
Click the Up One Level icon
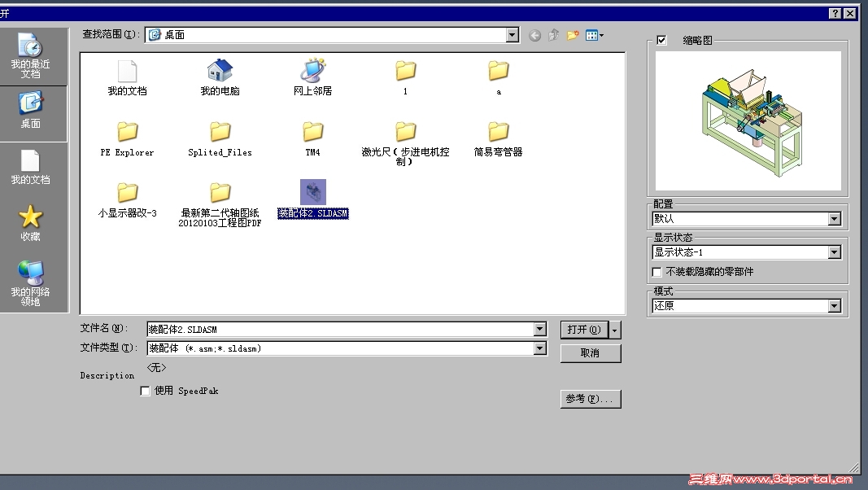pyautogui.click(x=553, y=34)
